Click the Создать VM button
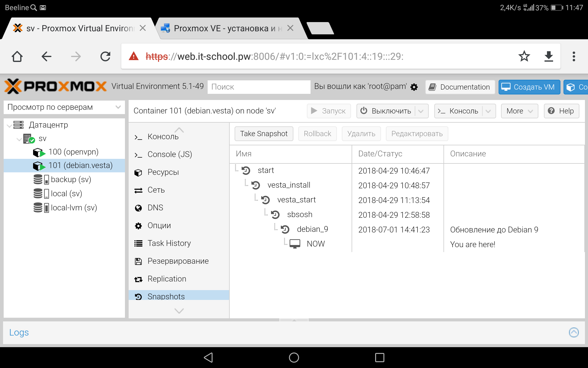Viewport: 588px width, 368px height. (x=529, y=87)
